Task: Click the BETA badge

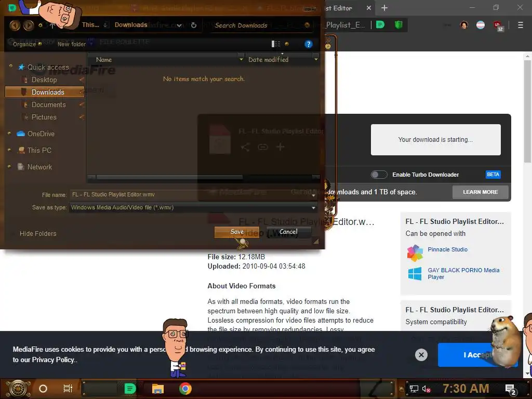Action: [x=493, y=175]
